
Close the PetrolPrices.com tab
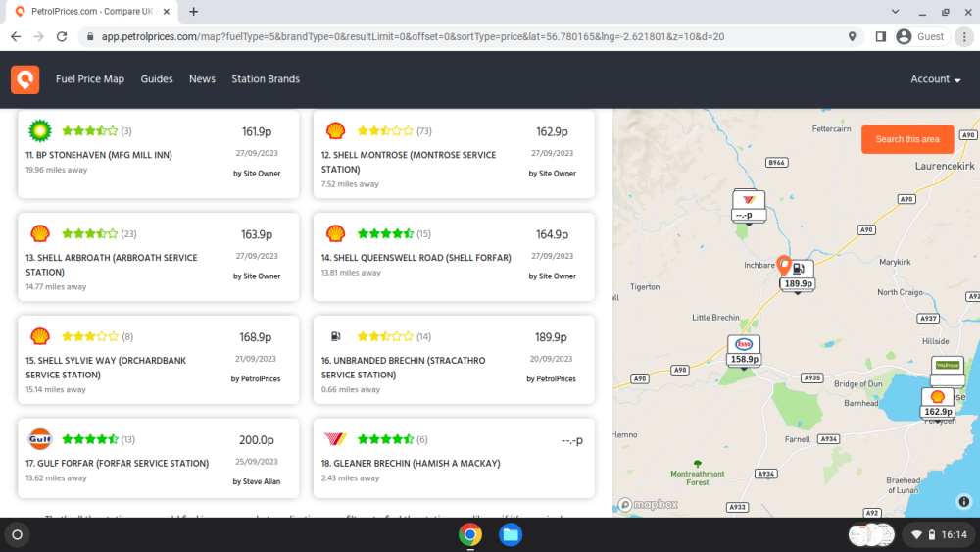tap(167, 11)
